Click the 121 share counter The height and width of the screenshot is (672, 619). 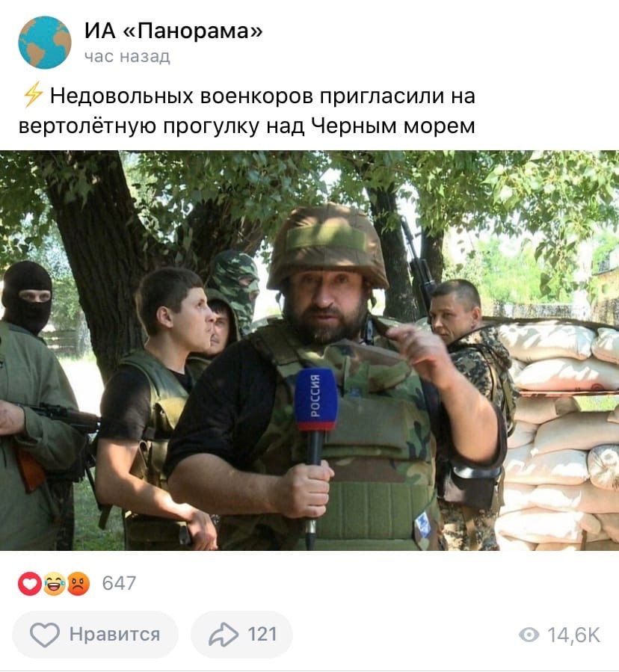click(262, 635)
